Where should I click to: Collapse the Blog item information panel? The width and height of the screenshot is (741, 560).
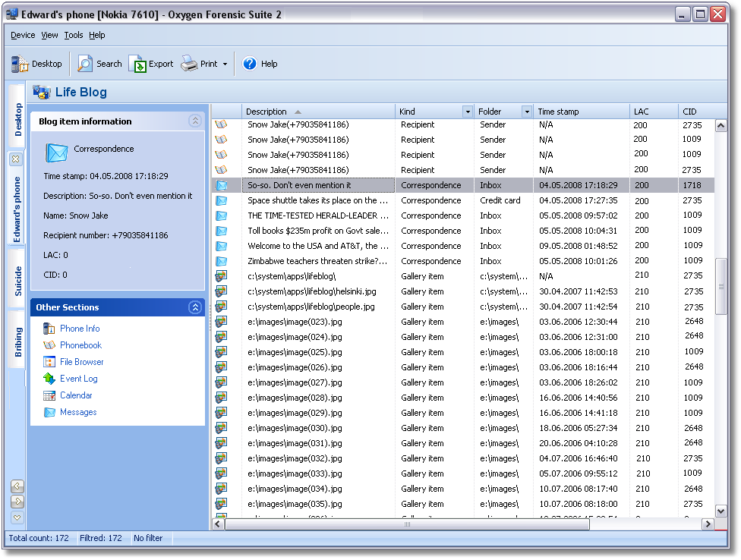tap(195, 121)
